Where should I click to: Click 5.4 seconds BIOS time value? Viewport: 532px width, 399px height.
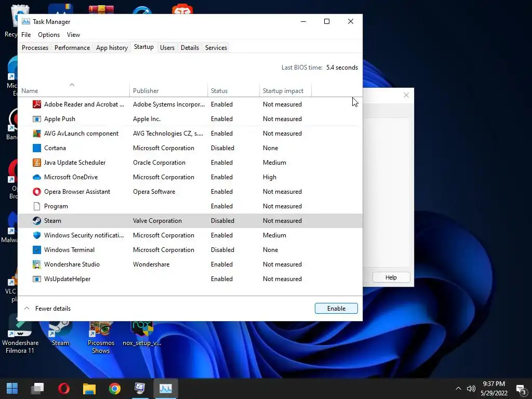pos(342,68)
